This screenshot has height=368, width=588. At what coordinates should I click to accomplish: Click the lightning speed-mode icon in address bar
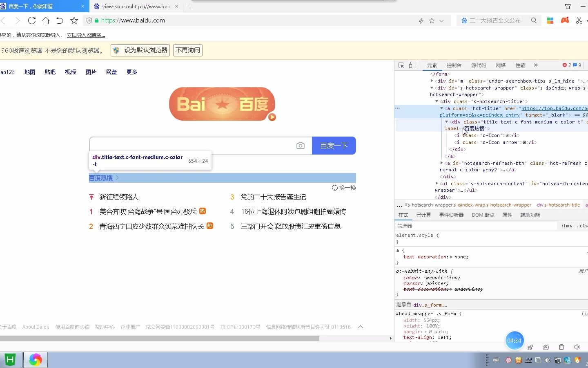421,20
